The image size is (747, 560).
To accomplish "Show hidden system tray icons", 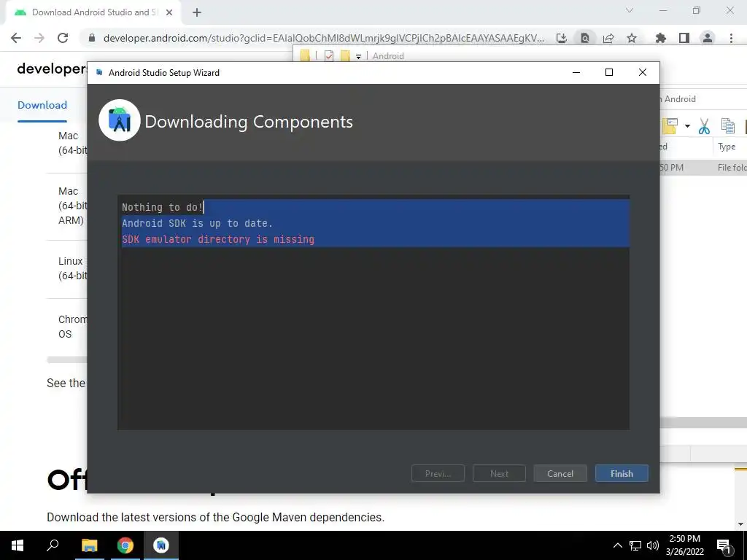I will [x=617, y=545].
